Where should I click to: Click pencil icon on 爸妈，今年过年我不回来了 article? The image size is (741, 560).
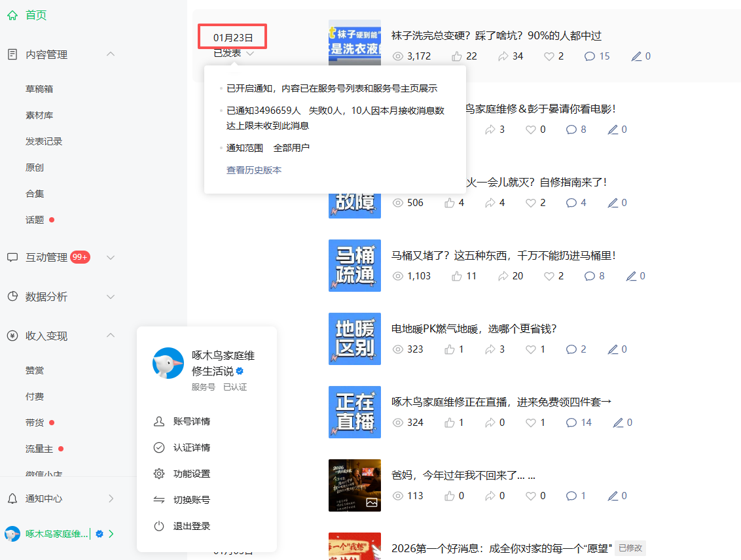point(613,496)
